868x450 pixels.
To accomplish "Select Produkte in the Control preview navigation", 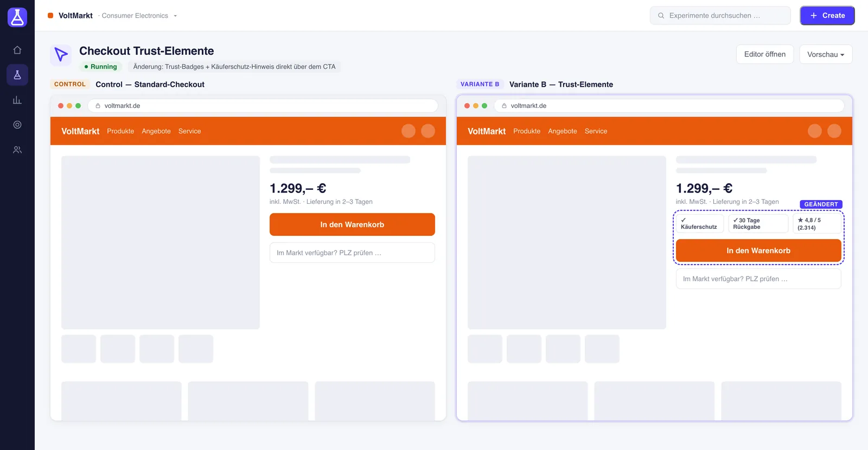I will coord(120,131).
